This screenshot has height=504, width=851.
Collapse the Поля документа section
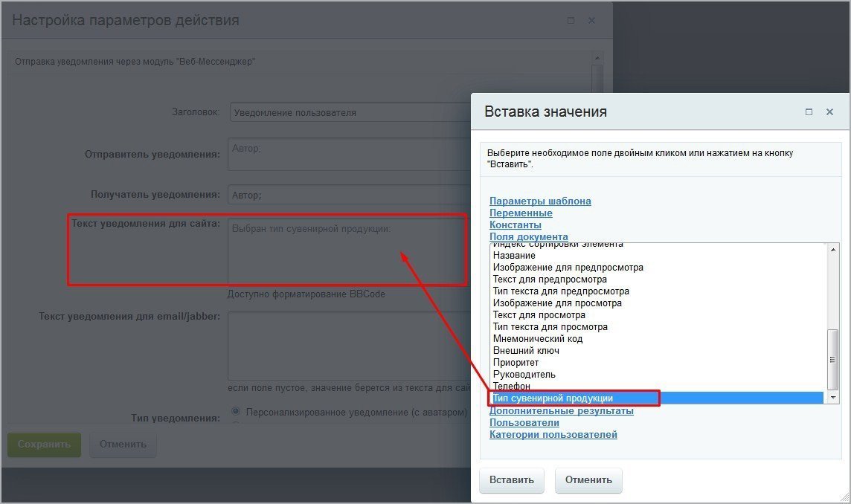pyautogui.click(x=528, y=236)
